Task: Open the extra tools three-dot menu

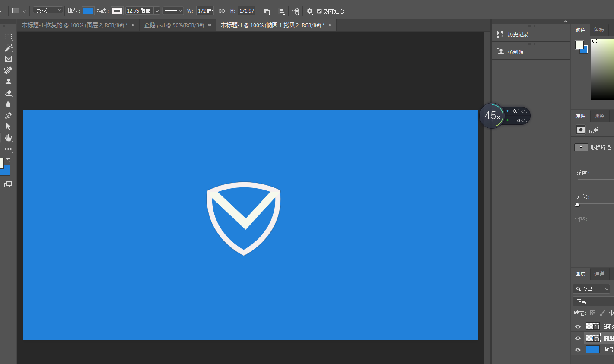Action: 8,149
